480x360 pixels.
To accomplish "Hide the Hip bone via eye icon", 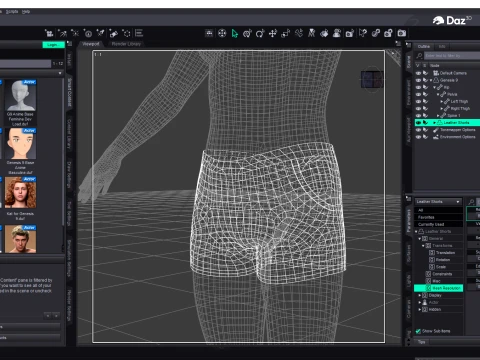I will (x=418, y=87).
